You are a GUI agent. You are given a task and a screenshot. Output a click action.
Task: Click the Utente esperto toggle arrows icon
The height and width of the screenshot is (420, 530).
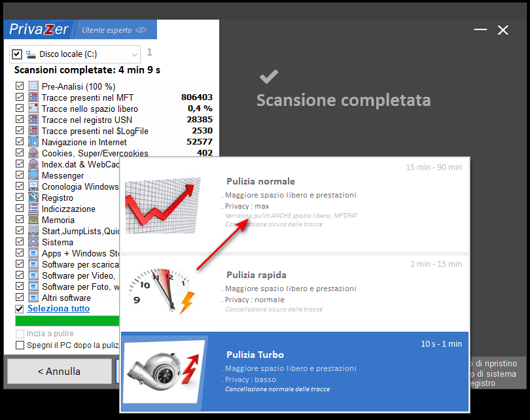tap(141, 30)
